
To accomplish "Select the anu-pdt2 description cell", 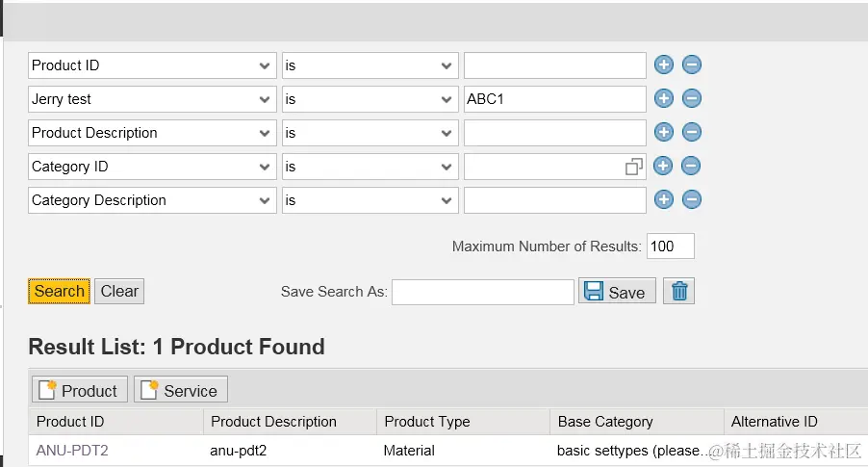I will point(290,451).
